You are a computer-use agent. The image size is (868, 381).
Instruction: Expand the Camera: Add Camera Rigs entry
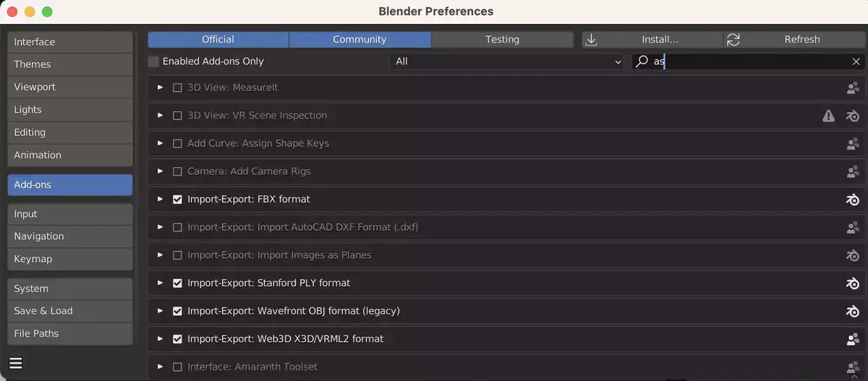161,171
